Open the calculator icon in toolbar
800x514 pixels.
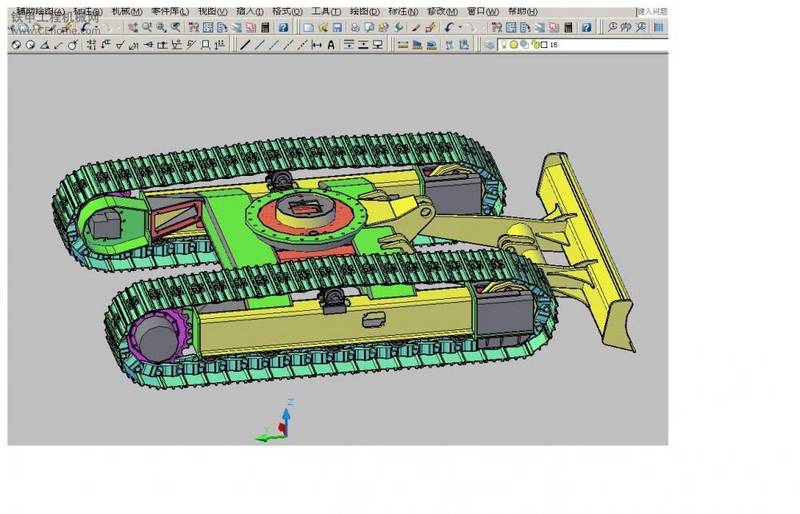(265, 28)
